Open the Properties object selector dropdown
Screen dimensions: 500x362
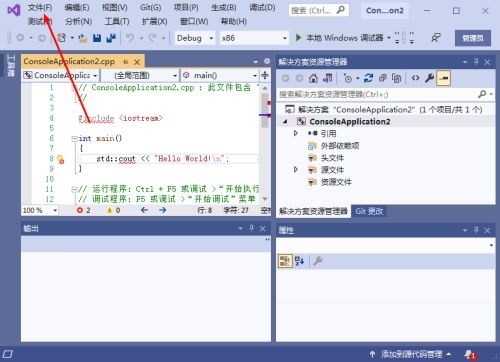click(491, 245)
